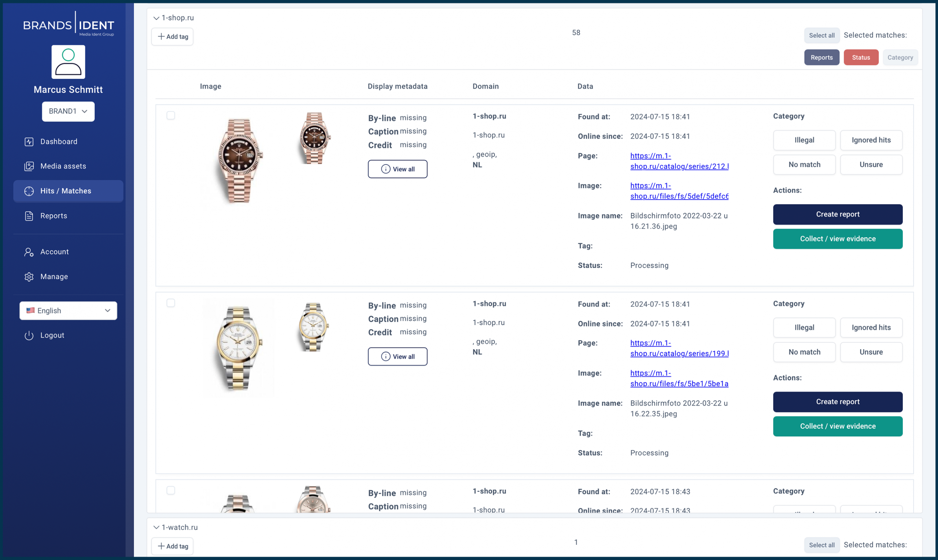Viewport: 938px width, 560px height.
Task: Open the English language selector
Action: pos(68,311)
